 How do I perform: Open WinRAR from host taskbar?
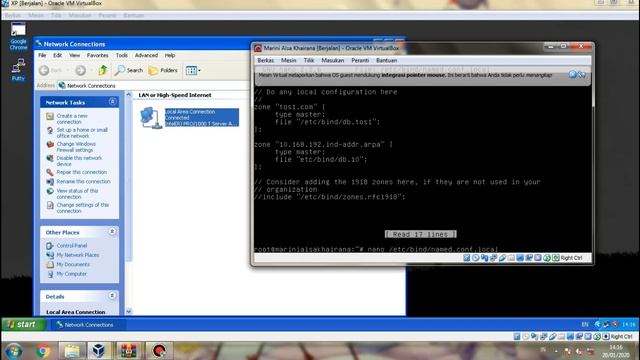pyautogui.click(x=129, y=351)
